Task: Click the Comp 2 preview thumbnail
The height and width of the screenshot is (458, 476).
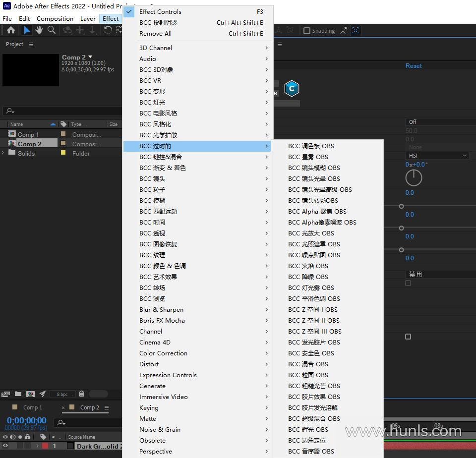Action: coord(31,70)
